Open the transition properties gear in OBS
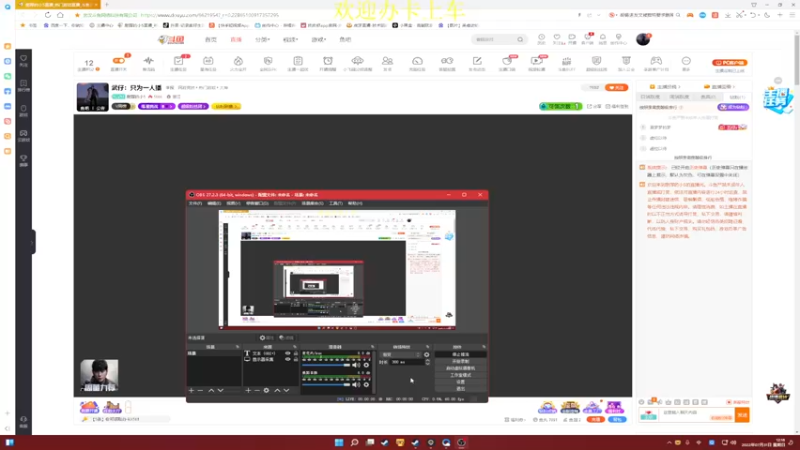 (427, 355)
